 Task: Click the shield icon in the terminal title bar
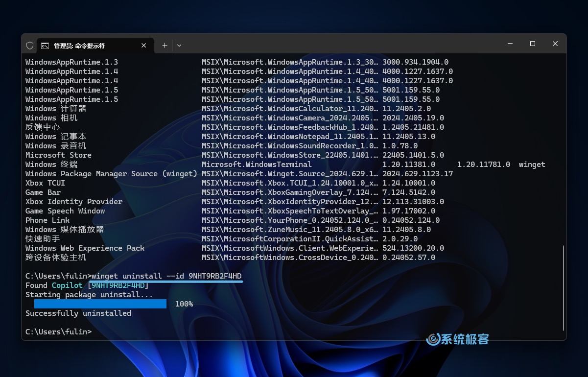pos(30,45)
